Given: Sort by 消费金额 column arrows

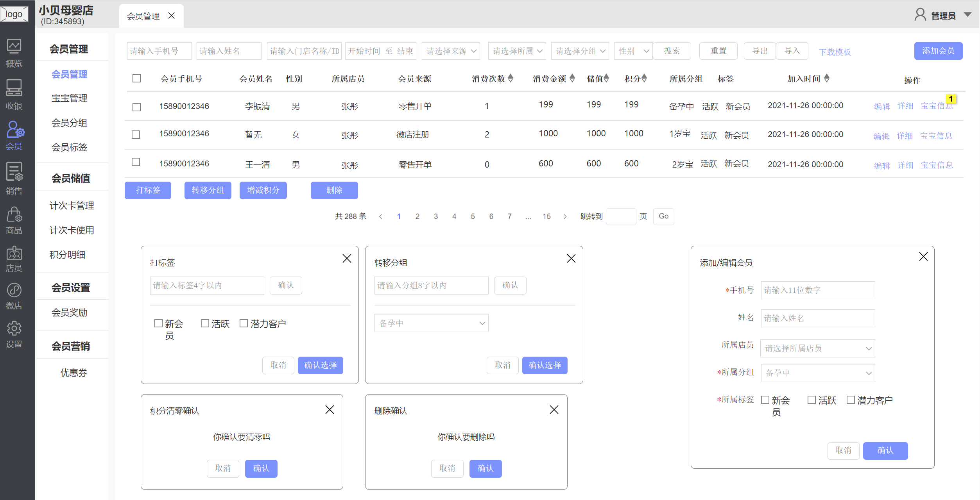Looking at the screenshot, I should pyautogui.click(x=572, y=78).
